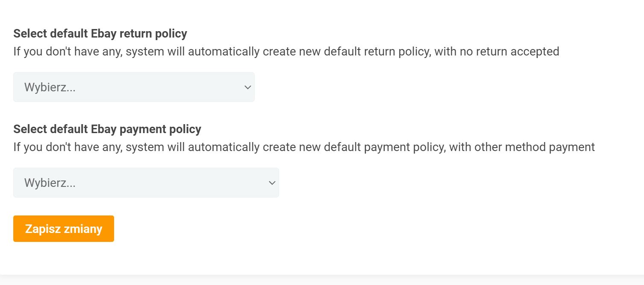This screenshot has width=644, height=285.
Task: Open the default Ebay return policy dropdown
Action: click(x=134, y=87)
